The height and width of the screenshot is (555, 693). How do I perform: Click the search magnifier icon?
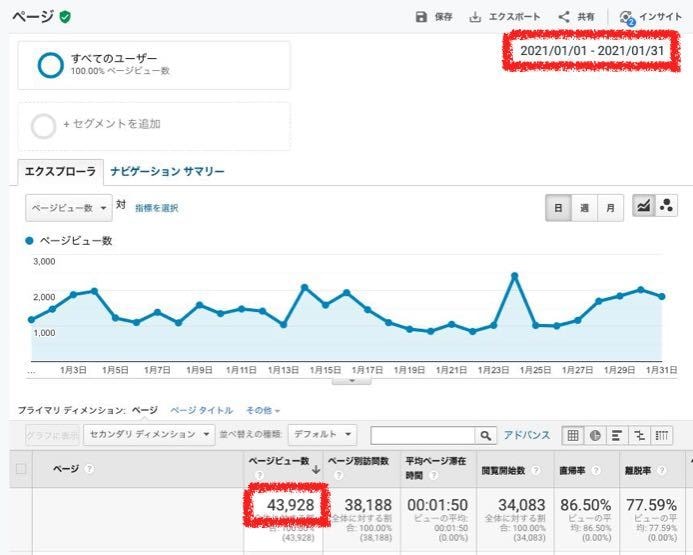pos(485,436)
